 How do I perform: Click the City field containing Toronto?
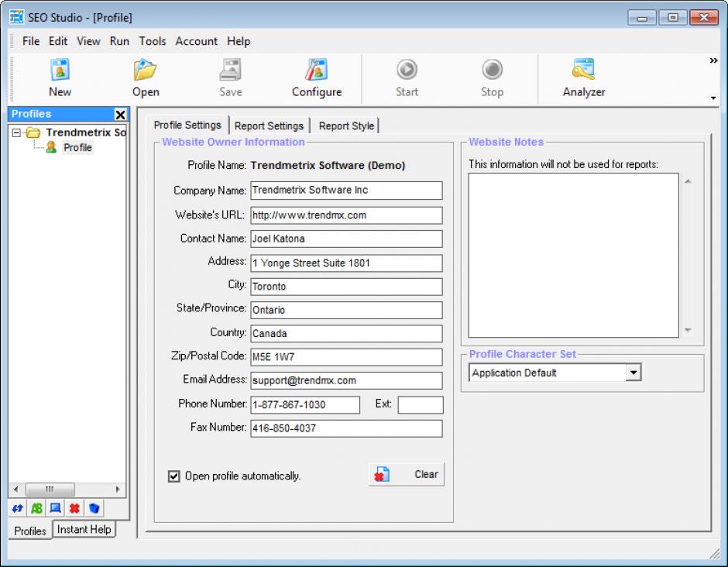click(346, 287)
